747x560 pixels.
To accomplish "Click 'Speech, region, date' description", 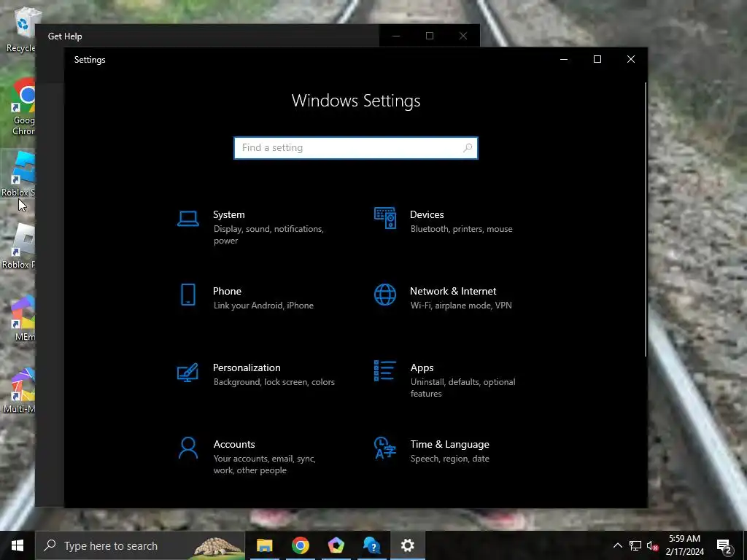I will click(x=449, y=459).
